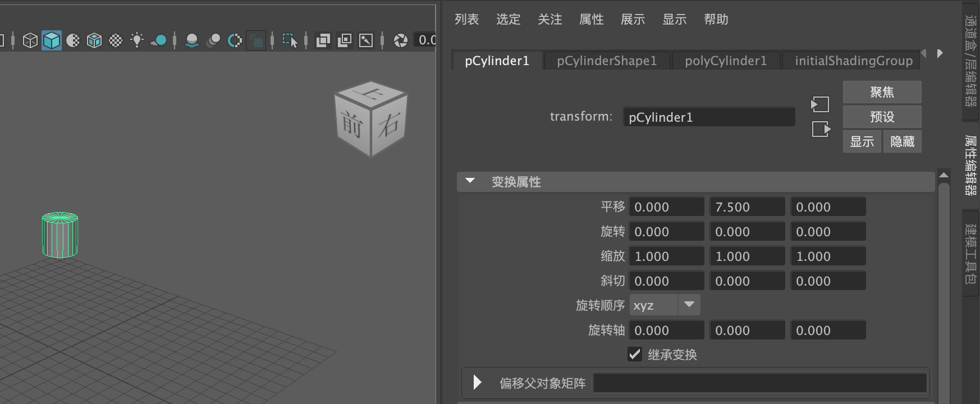Toggle depth of field square icon
This screenshot has width=980, height=404.
click(256, 40)
